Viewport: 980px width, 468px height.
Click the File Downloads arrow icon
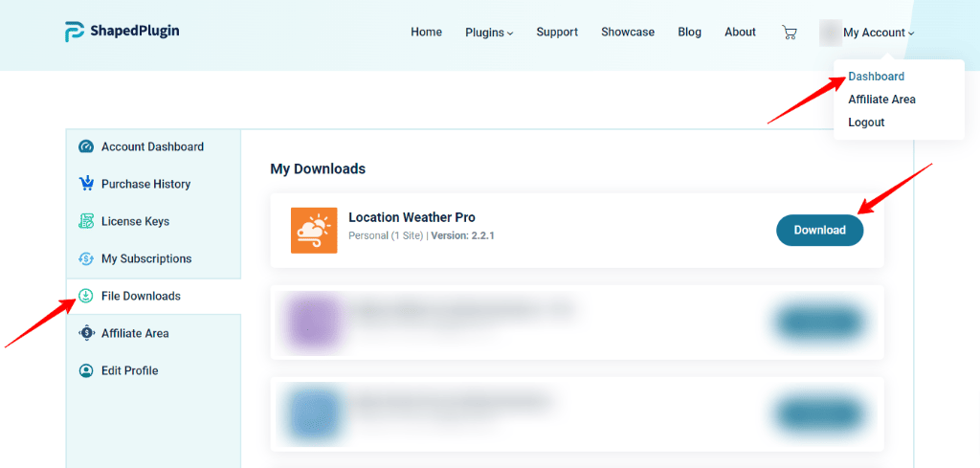pos(86,296)
